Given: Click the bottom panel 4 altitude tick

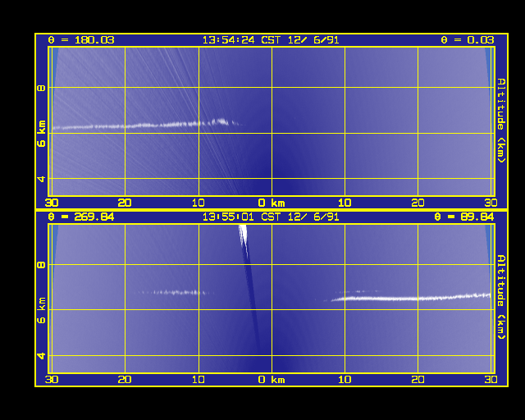Looking at the screenshot, I should click(41, 356).
